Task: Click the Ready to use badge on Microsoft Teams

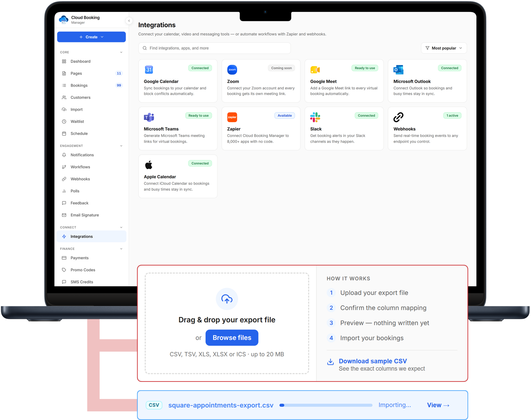Action: click(x=198, y=116)
